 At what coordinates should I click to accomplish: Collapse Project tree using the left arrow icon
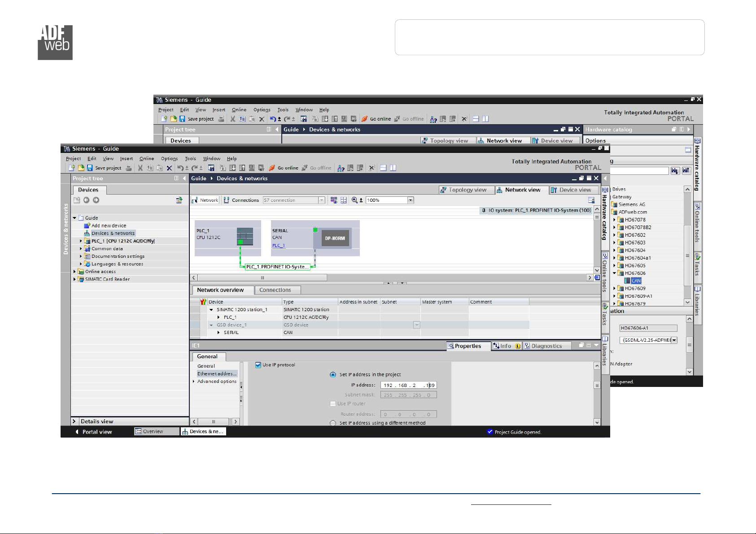coord(184,178)
